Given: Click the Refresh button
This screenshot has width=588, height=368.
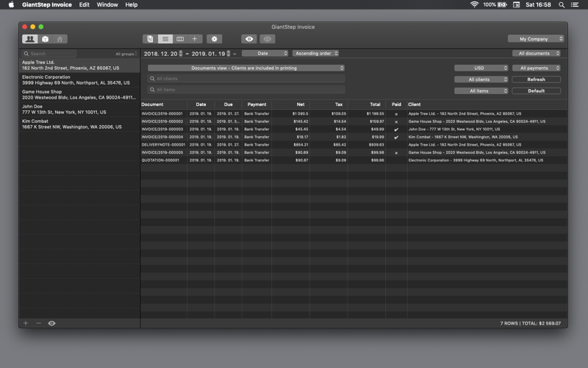Looking at the screenshot, I should pos(537,79).
